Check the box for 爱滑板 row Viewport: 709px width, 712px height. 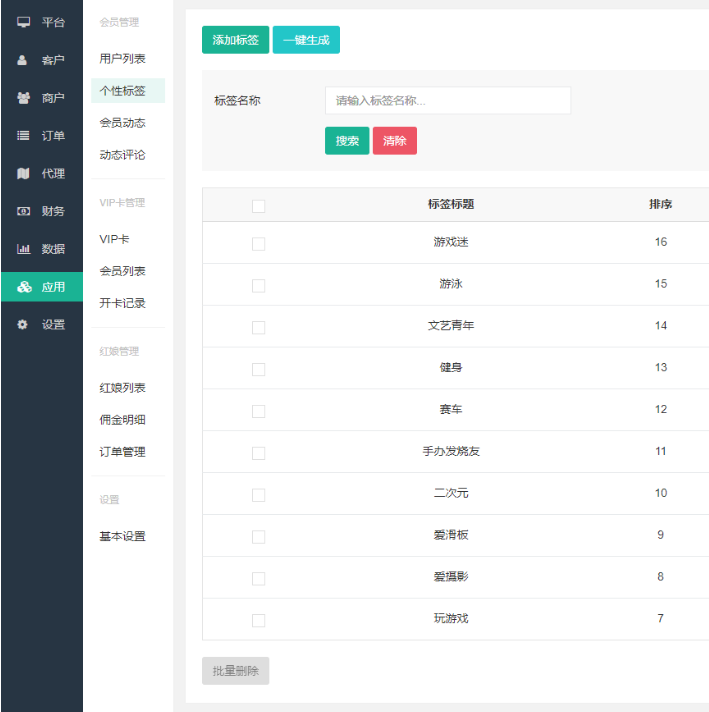point(258,537)
